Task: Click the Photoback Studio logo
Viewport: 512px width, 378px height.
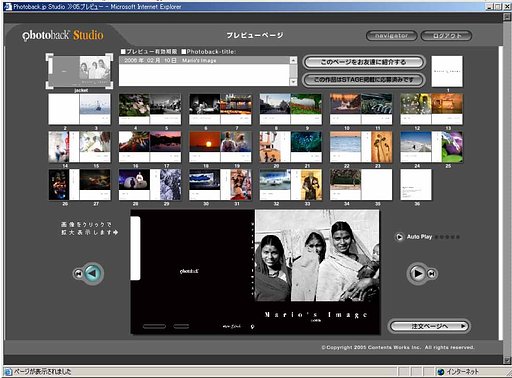Action: coord(63,35)
